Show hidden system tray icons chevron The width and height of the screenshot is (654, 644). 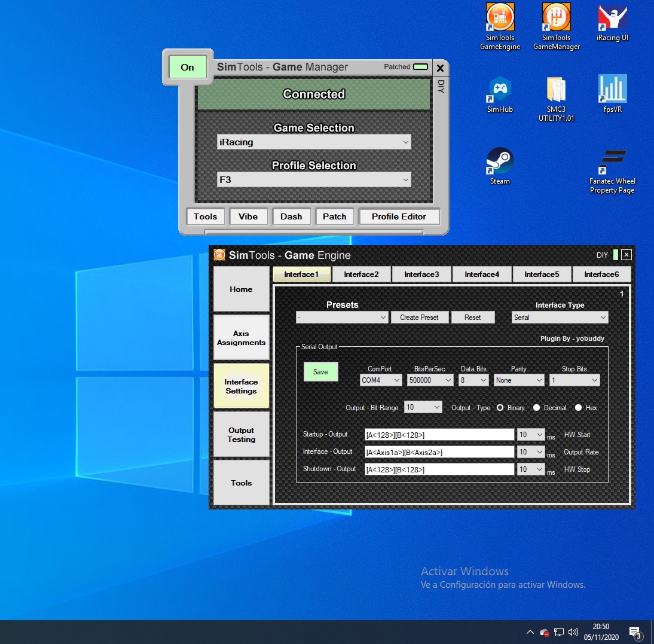[530, 632]
